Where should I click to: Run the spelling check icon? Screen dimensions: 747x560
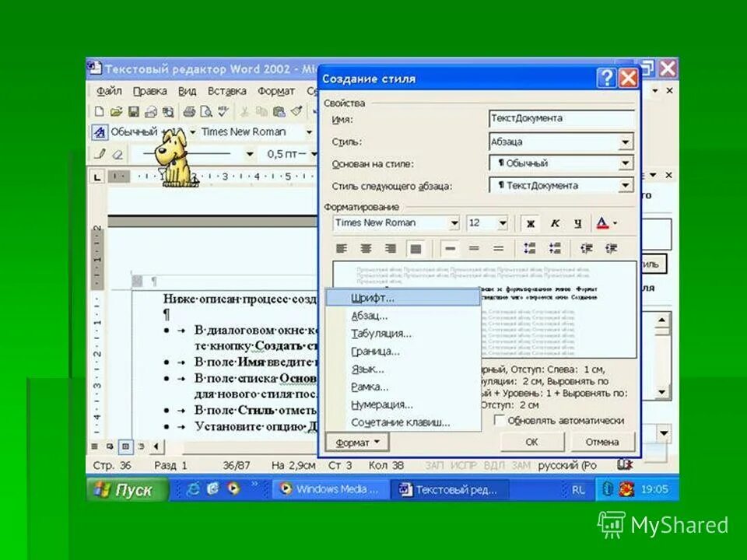click(x=223, y=111)
